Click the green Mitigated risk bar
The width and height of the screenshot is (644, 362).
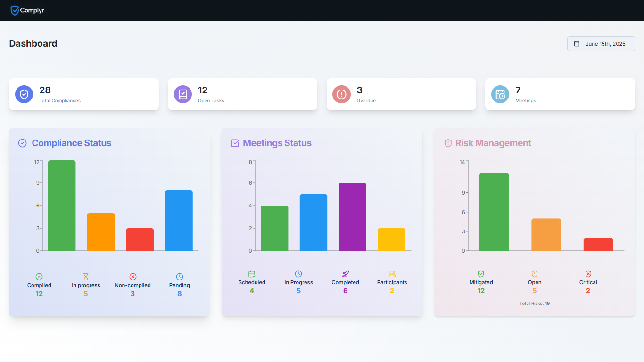[494, 212]
